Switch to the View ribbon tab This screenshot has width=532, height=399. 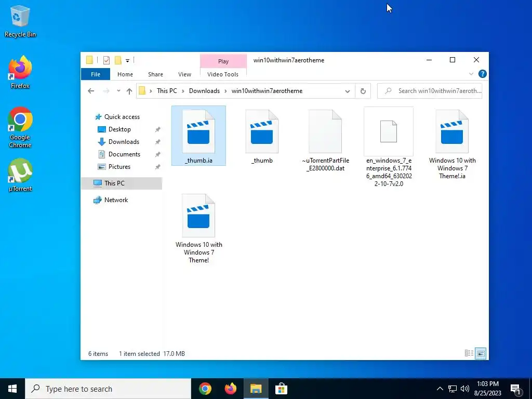coord(184,74)
